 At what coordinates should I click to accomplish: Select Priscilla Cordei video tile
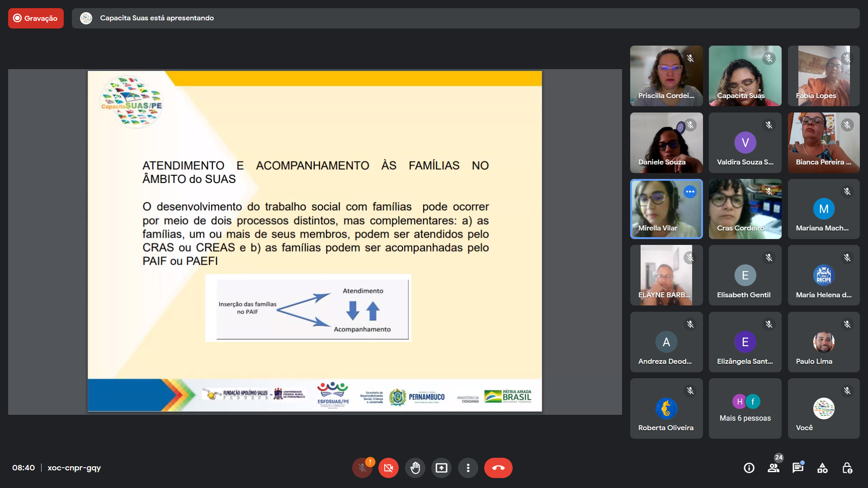coord(666,76)
